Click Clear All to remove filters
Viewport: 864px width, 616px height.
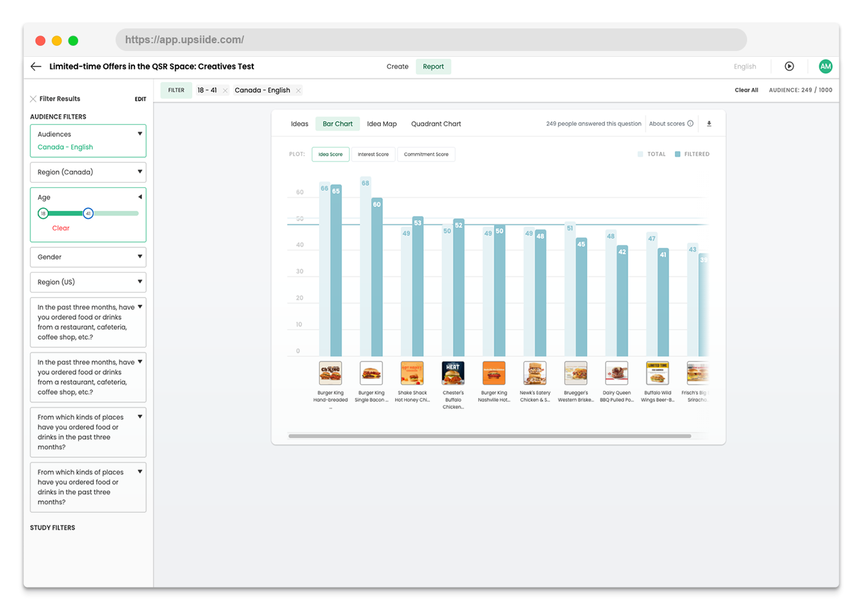point(746,90)
